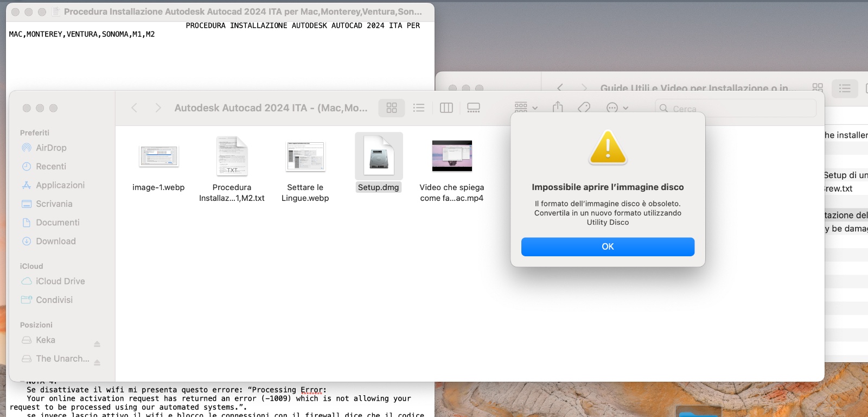Click the TextEdit window title "Procedura Installazione Autodesk Autocad"

tap(243, 11)
